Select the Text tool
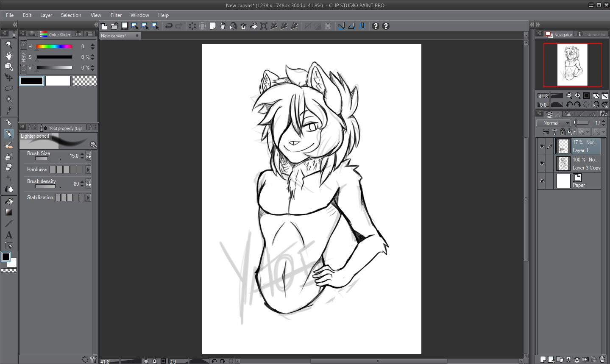 pyautogui.click(x=8, y=234)
